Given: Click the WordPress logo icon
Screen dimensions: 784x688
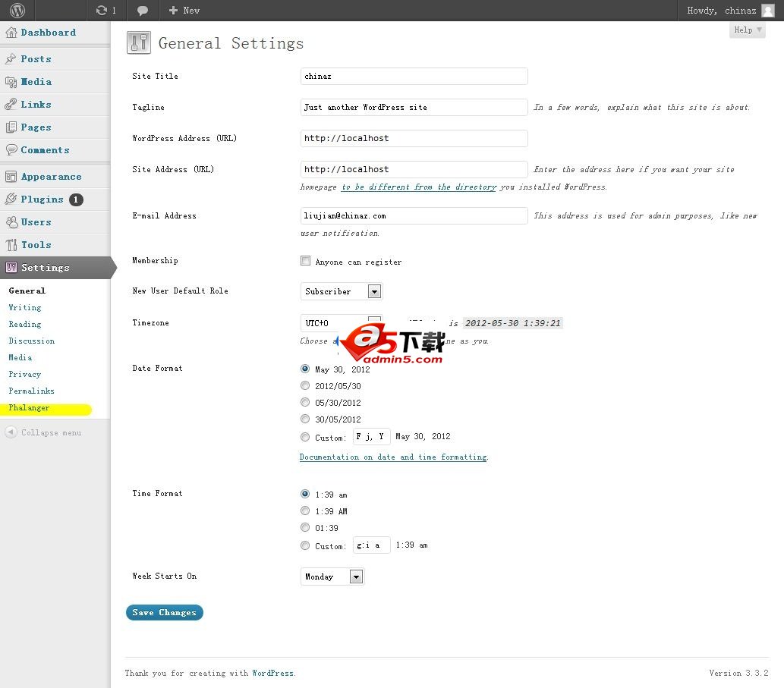Looking at the screenshot, I should (x=17, y=11).
